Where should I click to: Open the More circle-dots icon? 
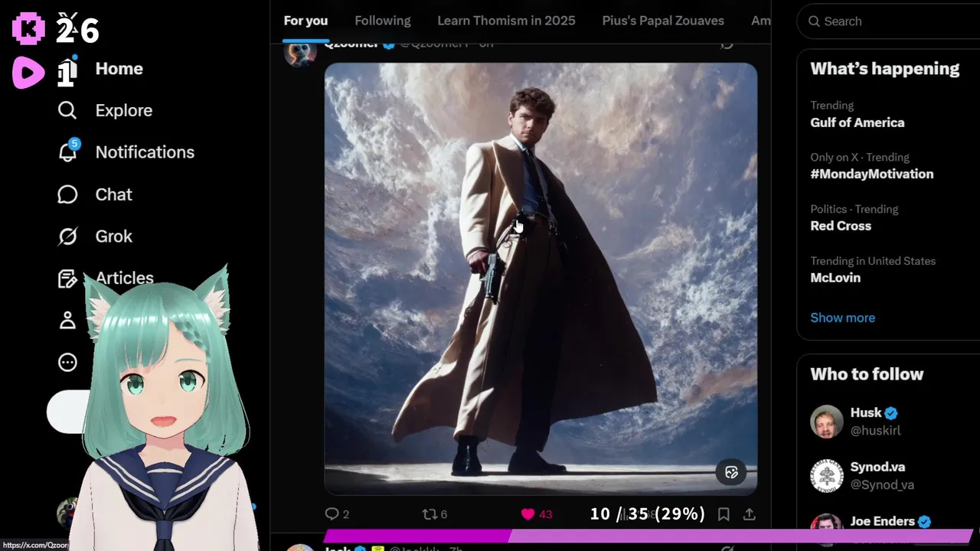(x=67, y=362)
